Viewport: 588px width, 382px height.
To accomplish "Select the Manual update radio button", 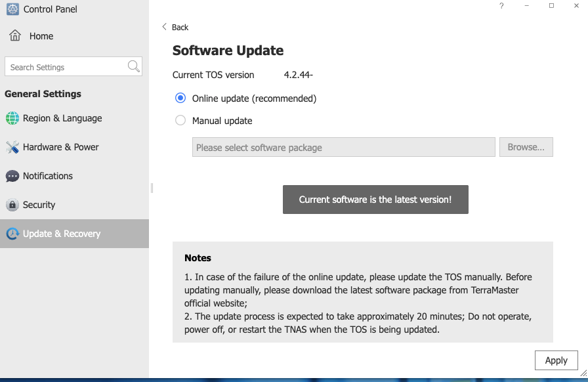I will 180,121.
